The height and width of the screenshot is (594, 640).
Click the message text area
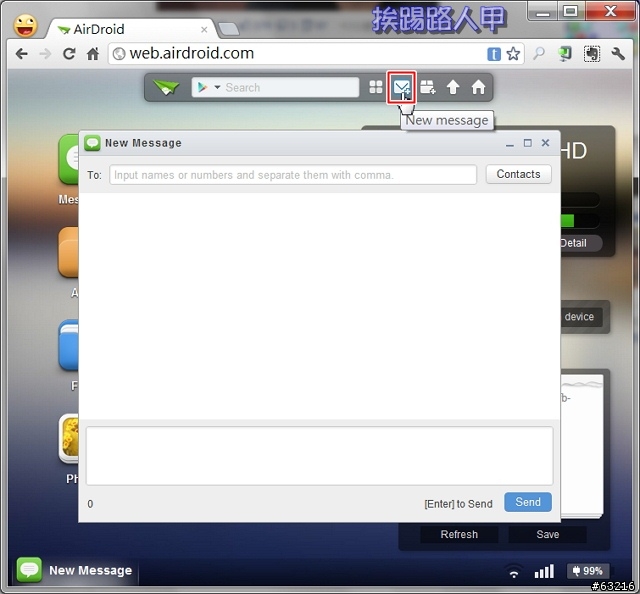pyautogui.click(x=320, y=456)
